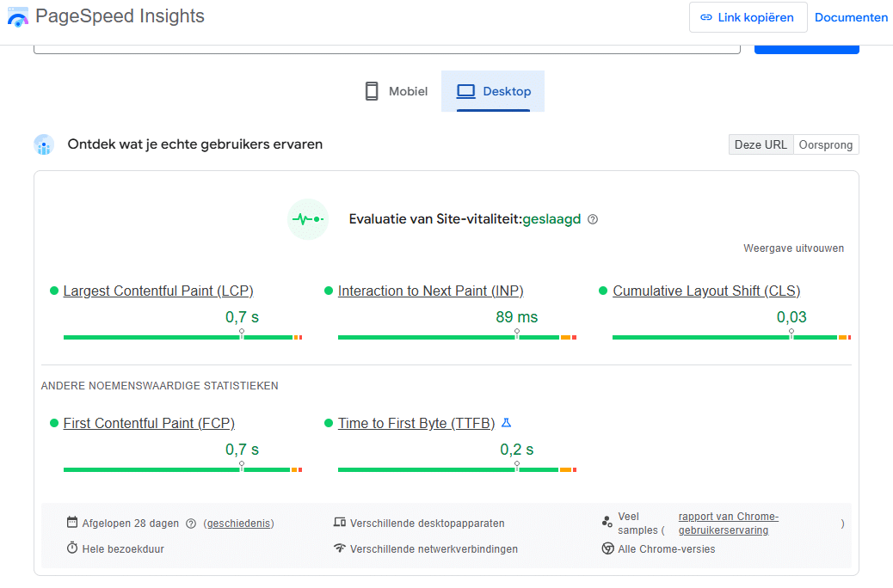The height and width of the screenshot is (588, 893).
Task: Click the INP distribution bar
Action: pos(458,338)
